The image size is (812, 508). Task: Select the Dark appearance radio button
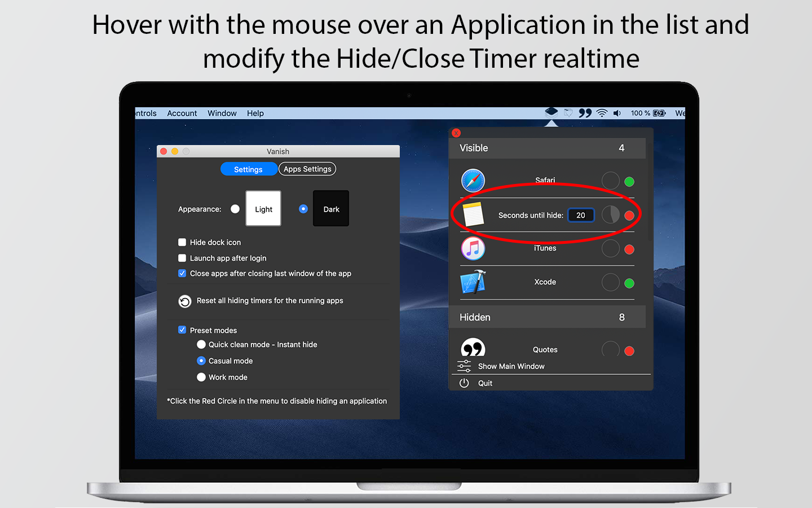303,209
